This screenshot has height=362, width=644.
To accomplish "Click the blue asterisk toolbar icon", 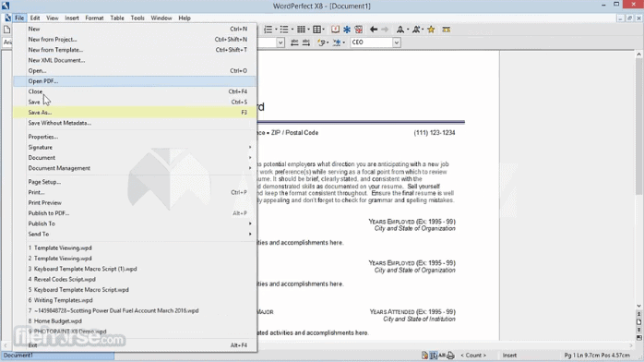I will (347, 30).
